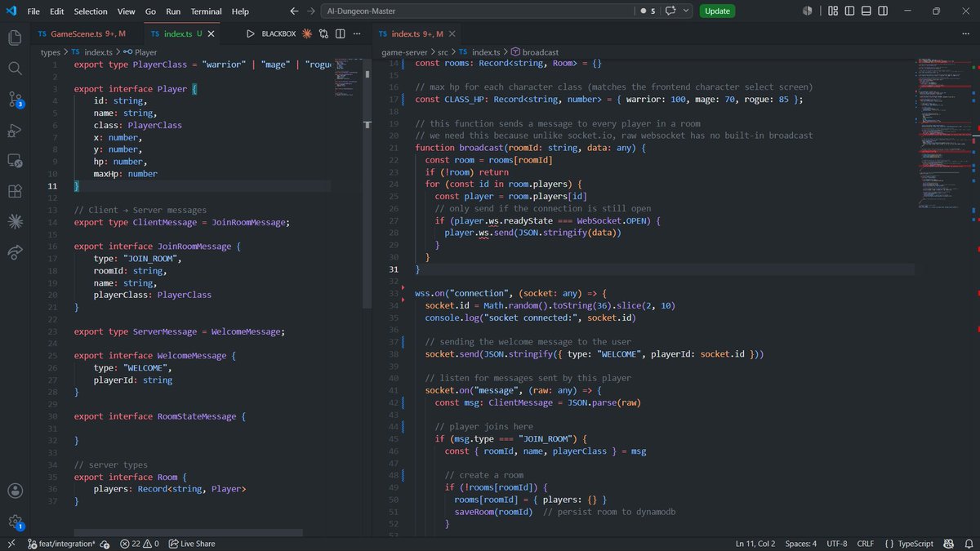Open the Terminal menu
The image size is (980, 551).
tap(207, 11)
